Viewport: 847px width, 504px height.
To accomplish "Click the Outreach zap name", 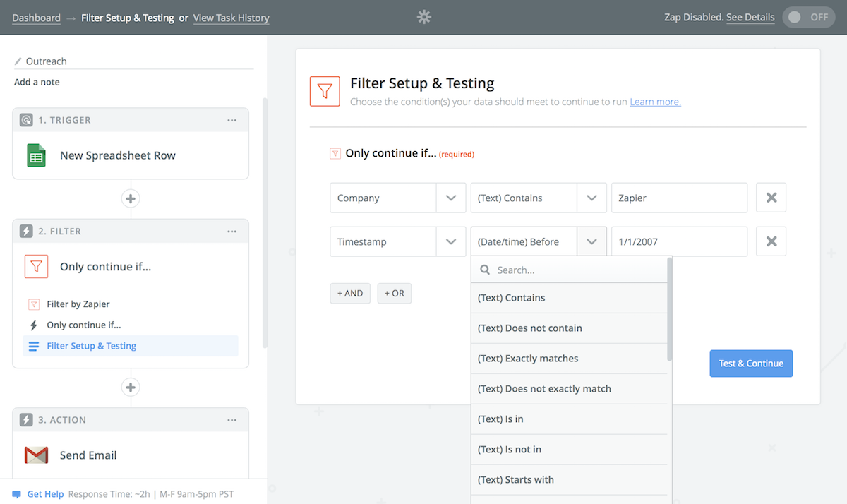I will (47, 61).
